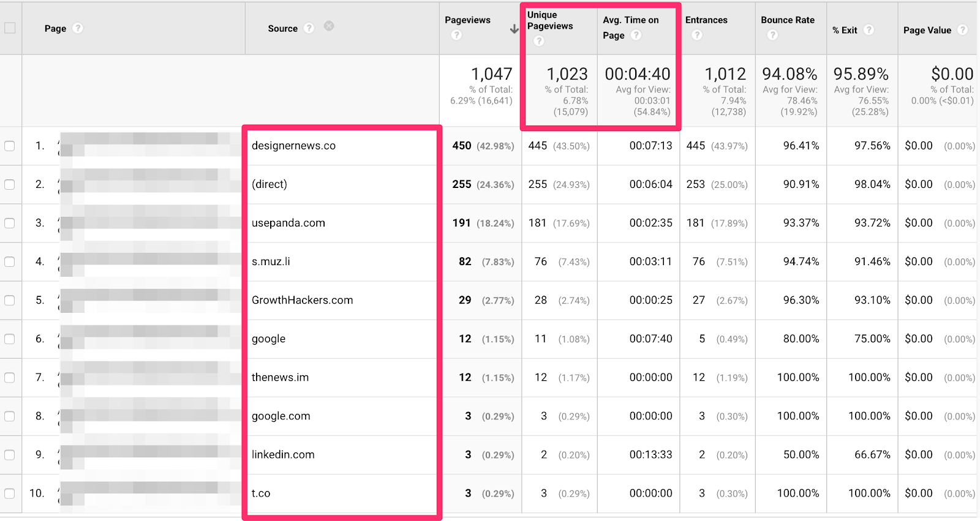The image size is (980, 521).
Task: Select the 253 entrances cell for (direct)
Action: coord(696,184)
